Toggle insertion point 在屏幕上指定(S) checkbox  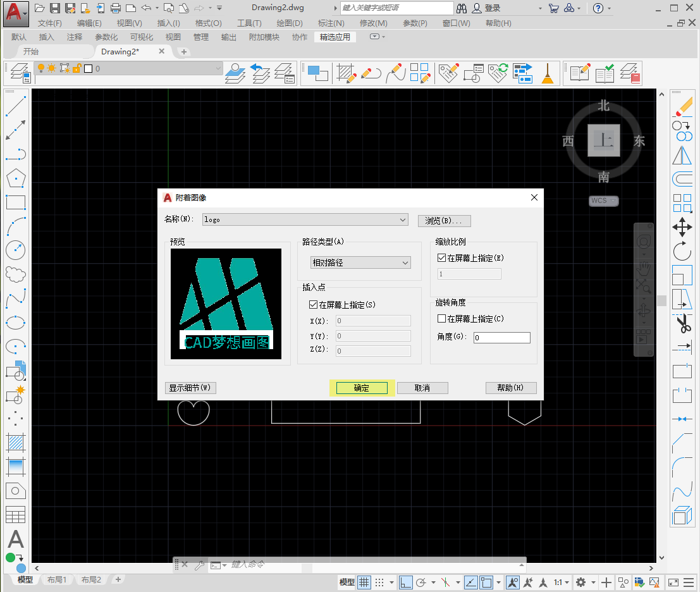[313, 304]
